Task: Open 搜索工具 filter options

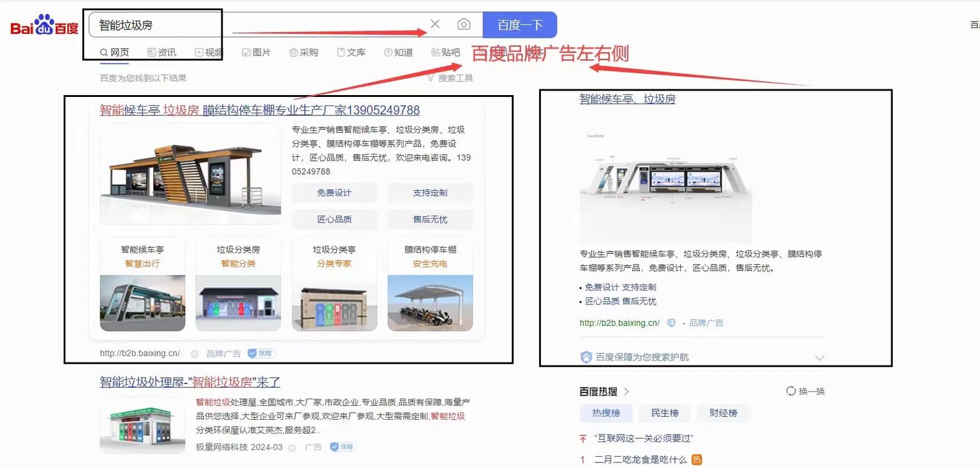Action: 450,78
